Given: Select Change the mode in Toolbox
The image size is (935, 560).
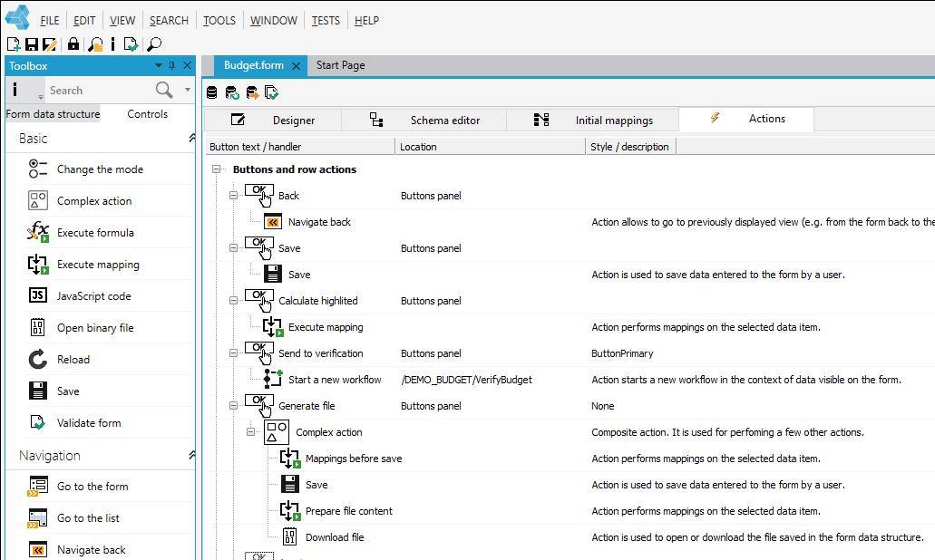Looking at the screenshot, I should coord(100,169).
